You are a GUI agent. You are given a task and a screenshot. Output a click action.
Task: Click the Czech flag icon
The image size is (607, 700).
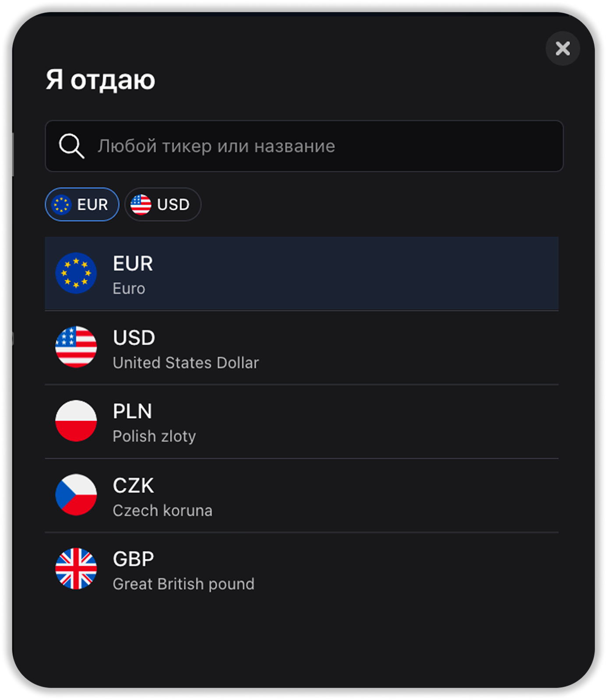pyautogui.click(x=76, y=495)
